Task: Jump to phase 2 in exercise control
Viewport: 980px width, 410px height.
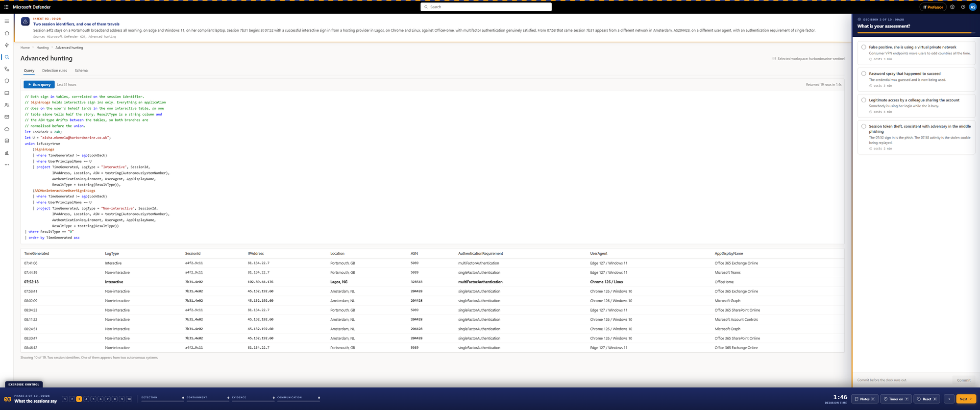Action: [72, 399]
